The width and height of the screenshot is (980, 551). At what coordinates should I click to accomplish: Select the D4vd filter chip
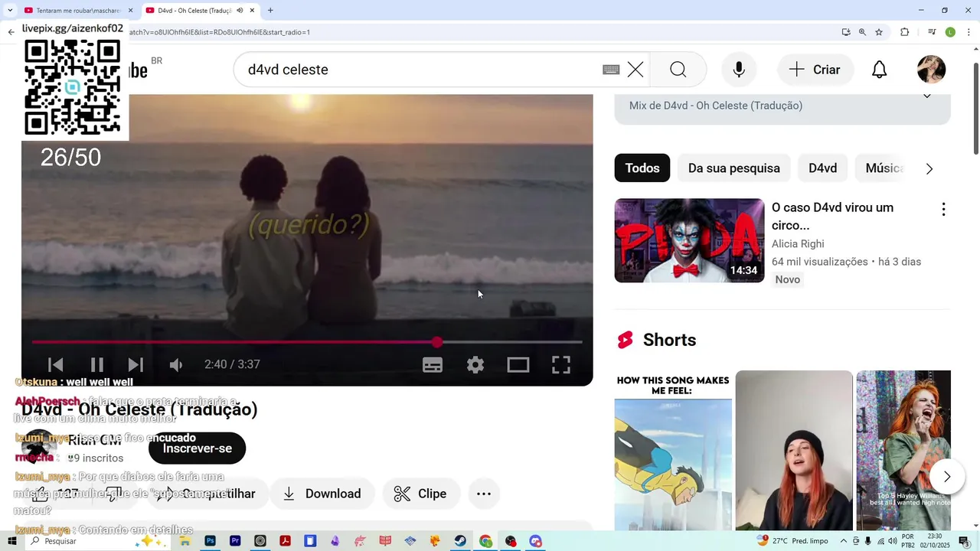click(x=823, y=168)
